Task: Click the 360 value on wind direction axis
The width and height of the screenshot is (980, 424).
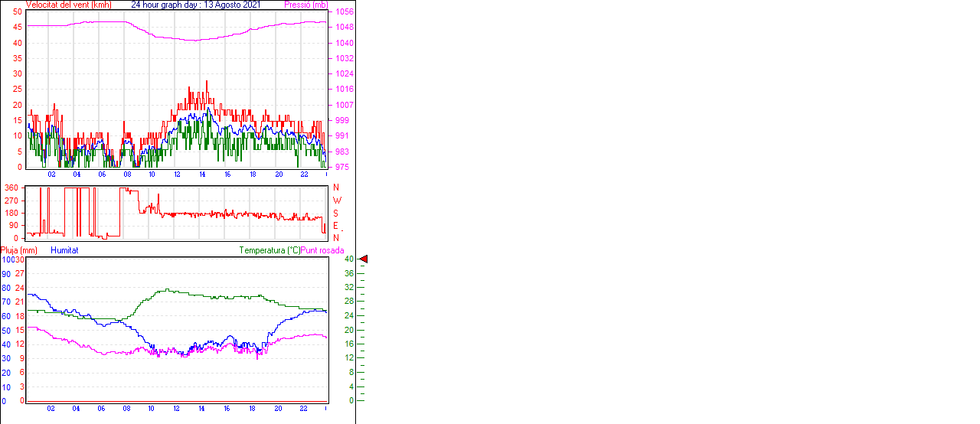Action: (x=11, y=188)
